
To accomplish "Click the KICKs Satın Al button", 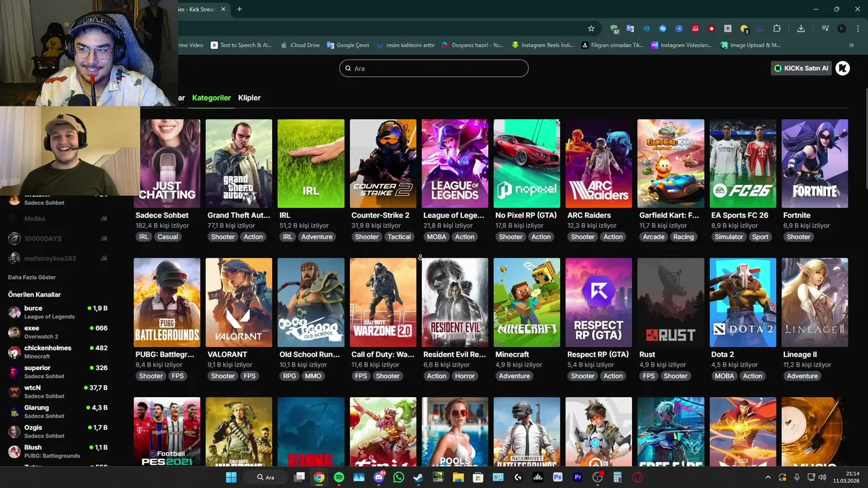I will (x=801, y=68).
